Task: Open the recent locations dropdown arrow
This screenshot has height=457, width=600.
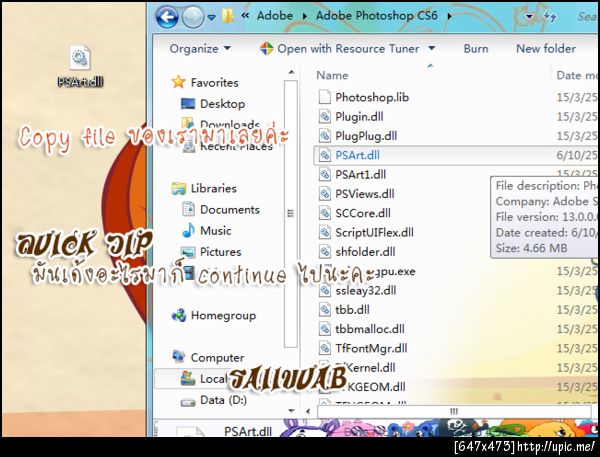Action: click(212, 17)
